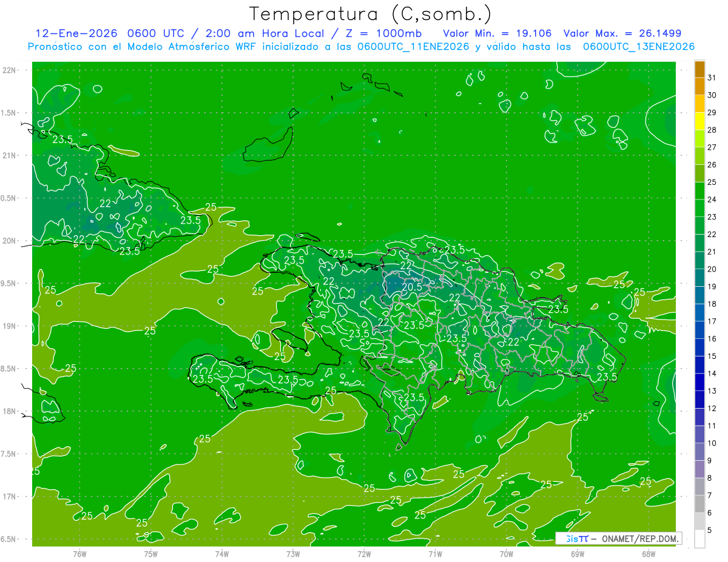This screenshot has width=728, height=562.
Task: Click the colorbar label "28"
Action: (x=712, y=130)
